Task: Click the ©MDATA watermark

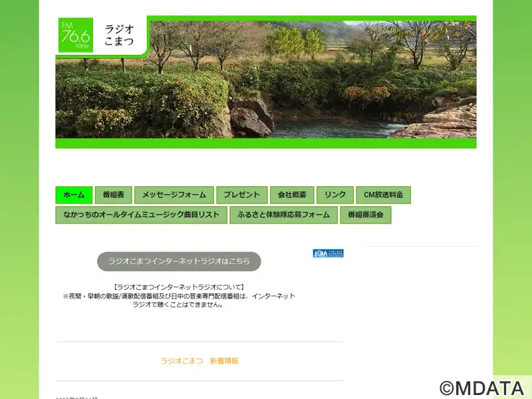Action: [x=481, y=388]
